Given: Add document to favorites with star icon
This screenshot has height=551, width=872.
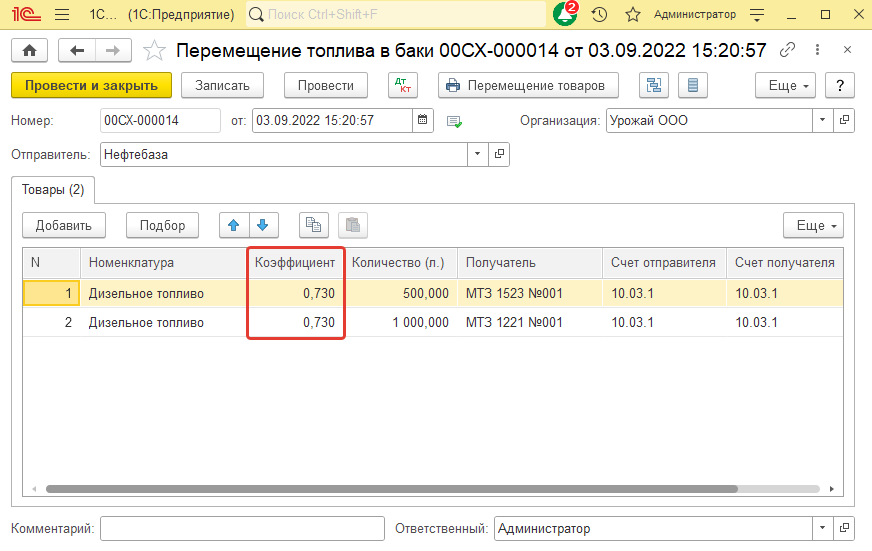Looking at the screenshot, I should (154, 50).
